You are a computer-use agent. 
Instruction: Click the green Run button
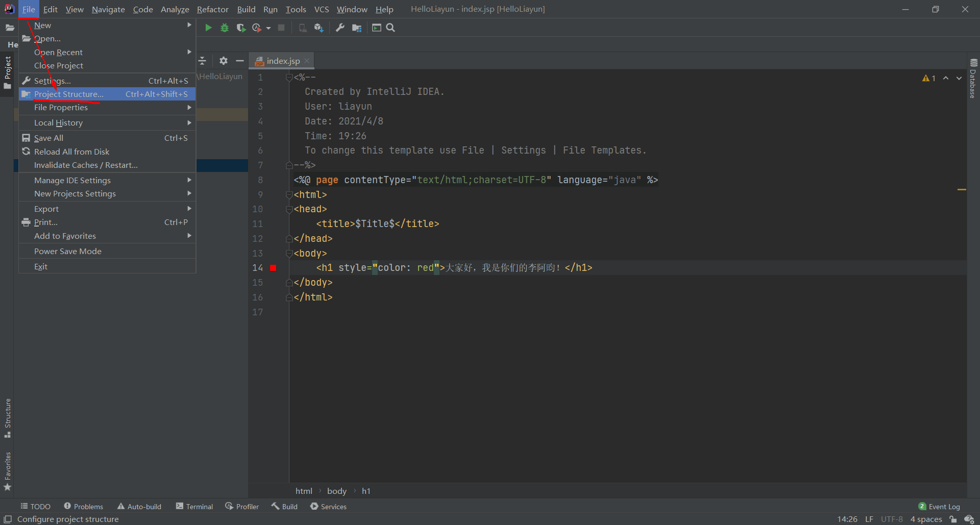tap(208, 28)
